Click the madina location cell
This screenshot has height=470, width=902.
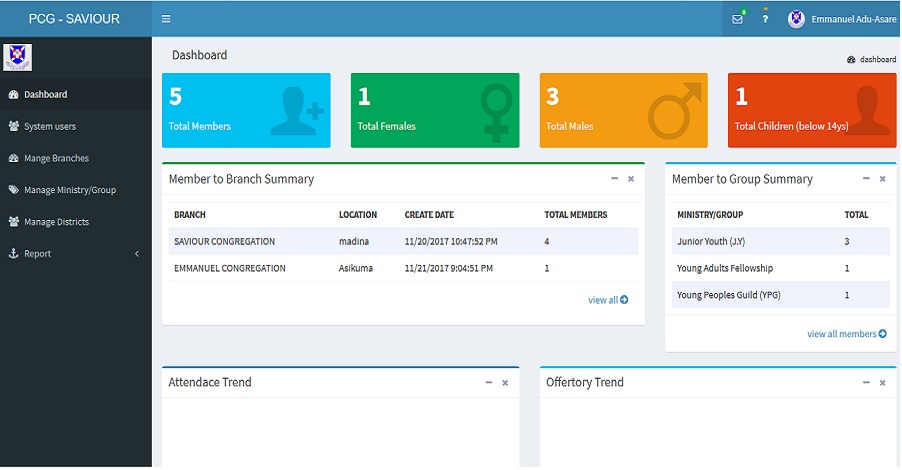354,241
